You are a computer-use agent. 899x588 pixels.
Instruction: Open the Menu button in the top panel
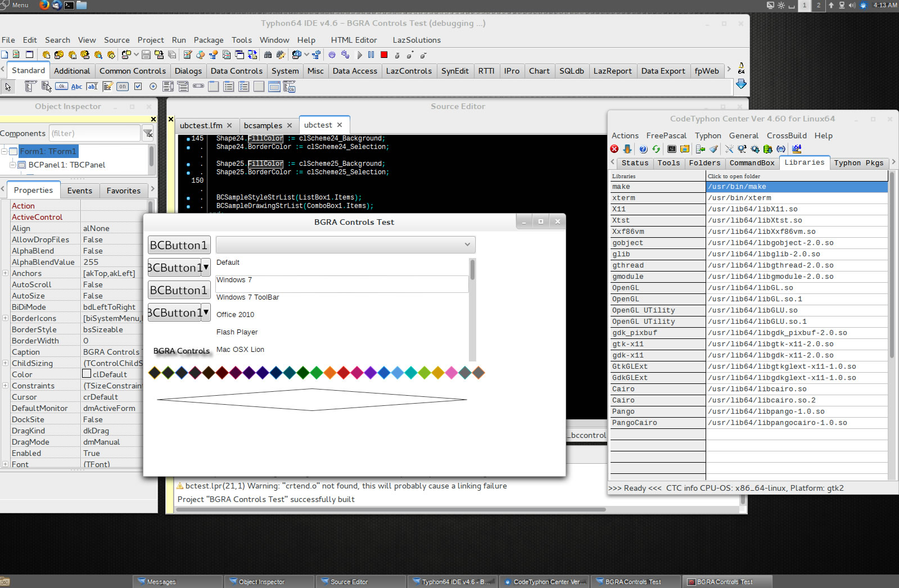(x=15, y=5)
